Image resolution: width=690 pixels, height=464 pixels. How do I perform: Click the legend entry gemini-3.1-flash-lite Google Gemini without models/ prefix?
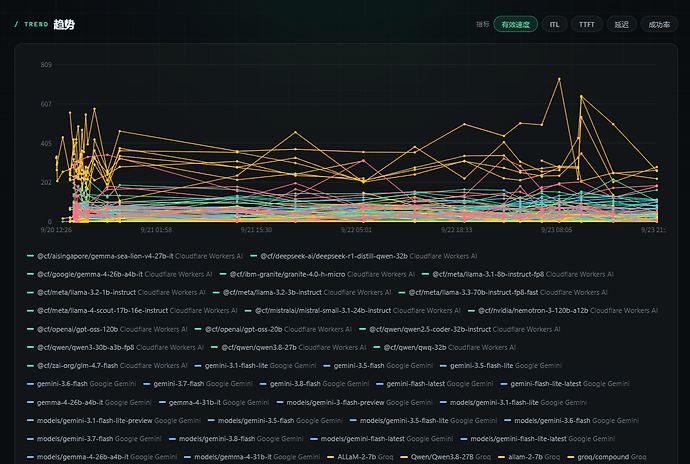pyautogui.click(x=255, y=365)
